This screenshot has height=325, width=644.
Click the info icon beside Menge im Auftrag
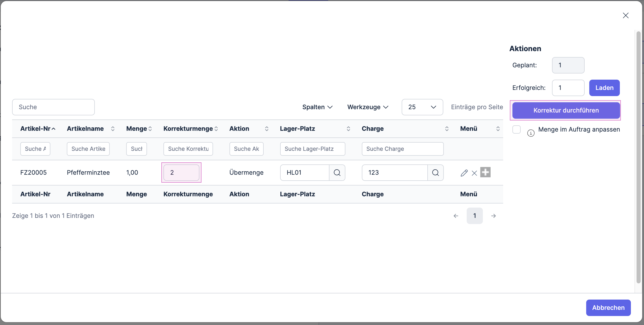(x=531, y=133)
